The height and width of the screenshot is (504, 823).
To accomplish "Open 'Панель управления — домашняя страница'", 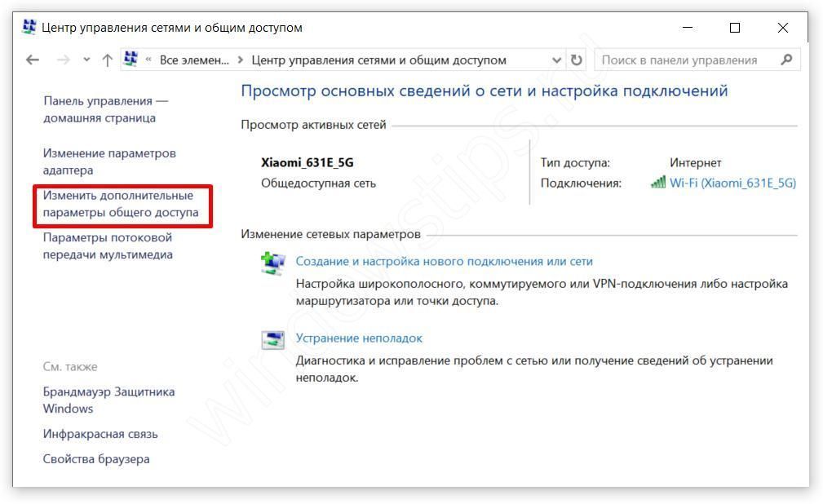I will click(x=105, y=109).
